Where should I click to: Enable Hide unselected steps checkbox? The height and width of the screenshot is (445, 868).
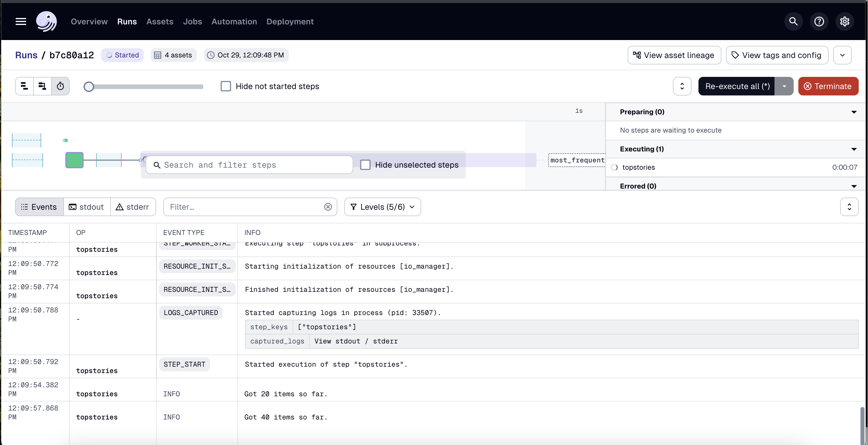365,164
